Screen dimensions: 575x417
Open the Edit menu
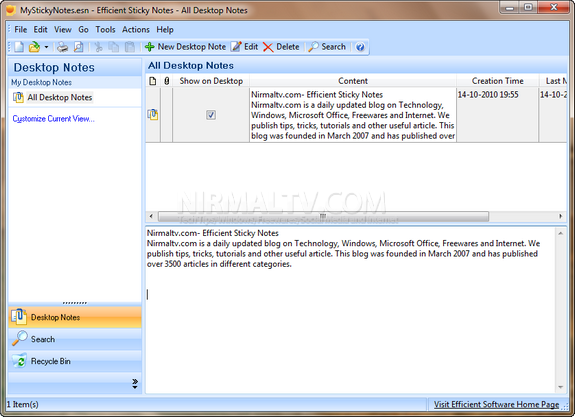click(40, 30)
